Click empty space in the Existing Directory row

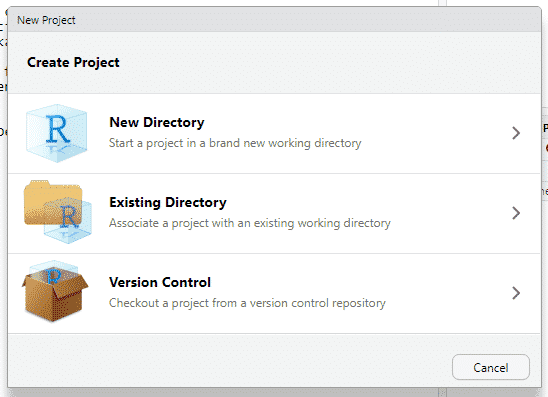(x=449, y=213)
